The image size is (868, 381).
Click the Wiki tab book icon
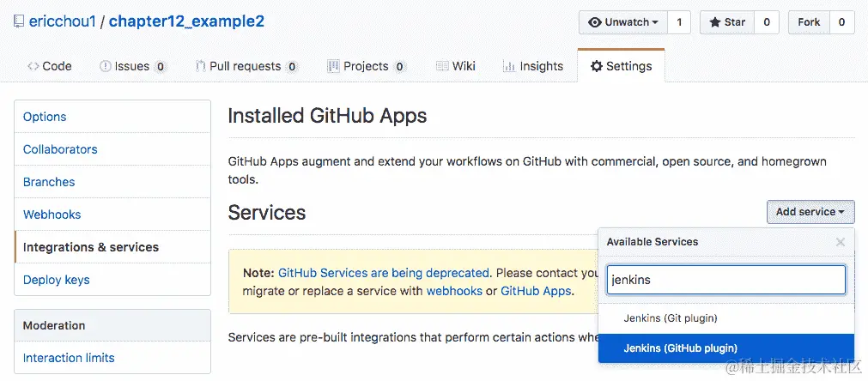pyautogui.click(x=442, y=66)
